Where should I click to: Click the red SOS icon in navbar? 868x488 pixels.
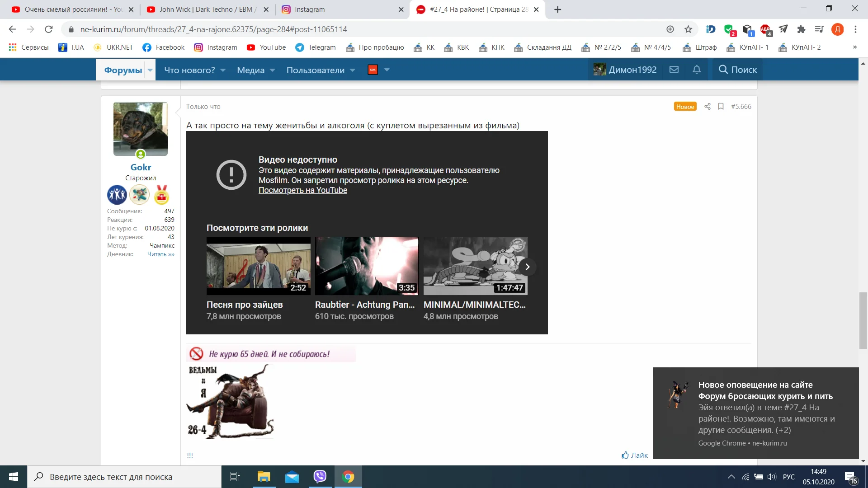coord(373,70)
